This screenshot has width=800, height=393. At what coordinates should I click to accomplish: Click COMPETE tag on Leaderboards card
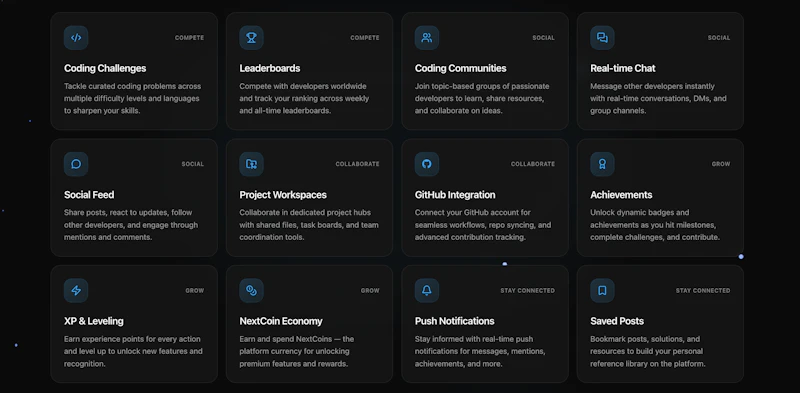[x=365, y=38]
